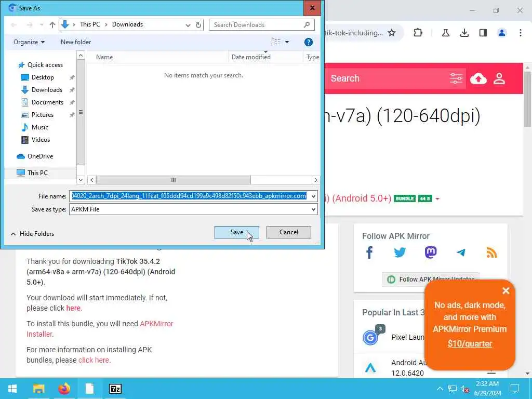
Task: Click Search Downloads box
Action: coord(262,25)
